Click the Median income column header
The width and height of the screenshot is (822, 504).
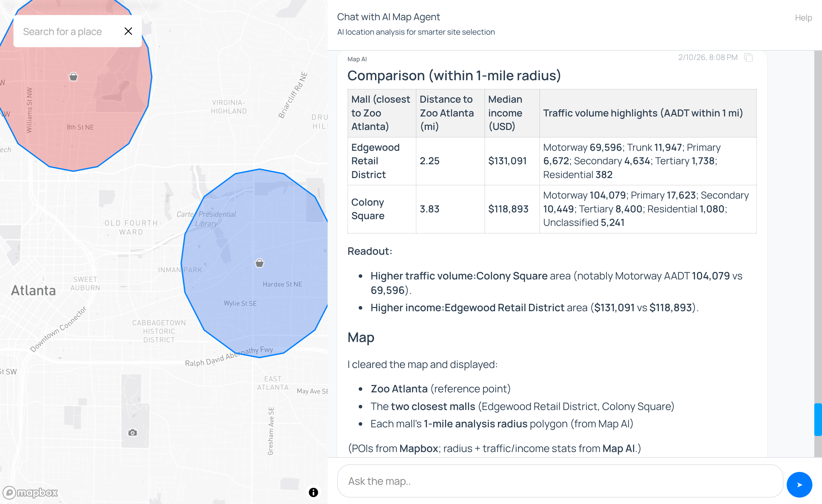point(505,113)
